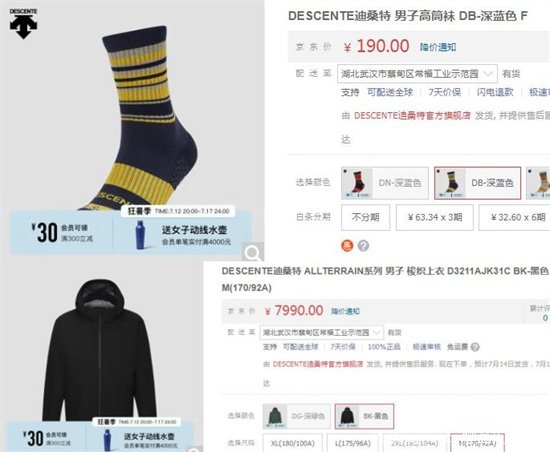This screenshot has width=550, height=452.
Task: Click the help icon beside 免运费
Action: pos(475,347)
